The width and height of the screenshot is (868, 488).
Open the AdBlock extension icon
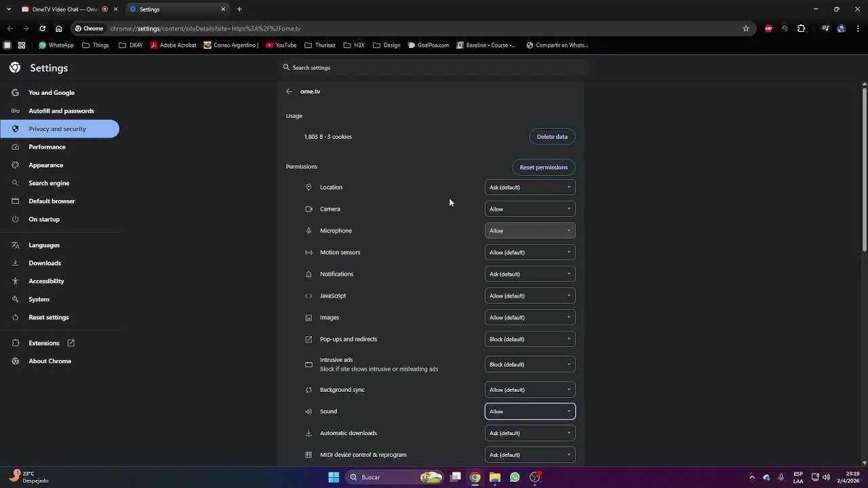coord(768,28)
